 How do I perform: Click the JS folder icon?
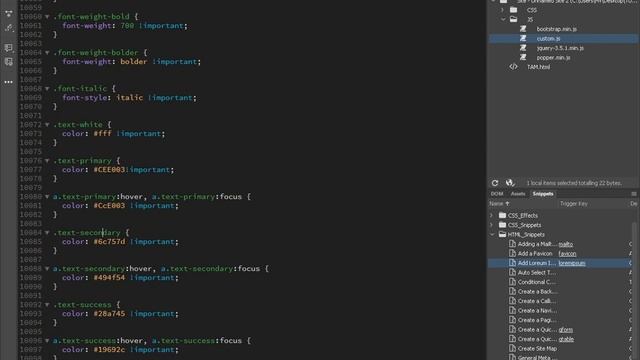tap(513, 19)
